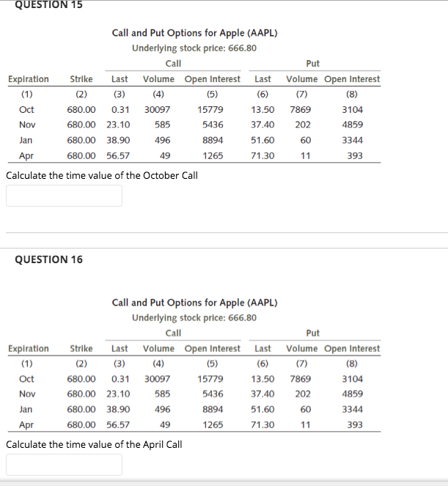The image size is (448, 486).
Task: Click the Call header in Question 16 table
Action: click(173, 333)
